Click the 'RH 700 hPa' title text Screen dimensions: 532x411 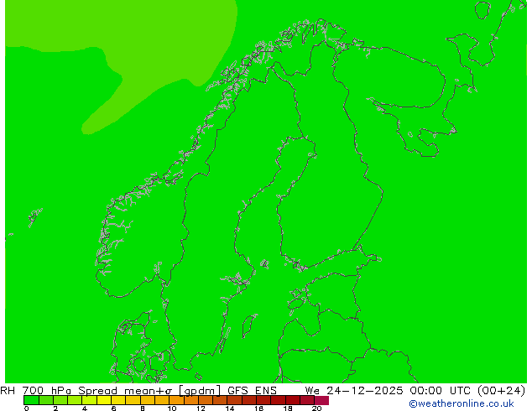coord(35,391)
